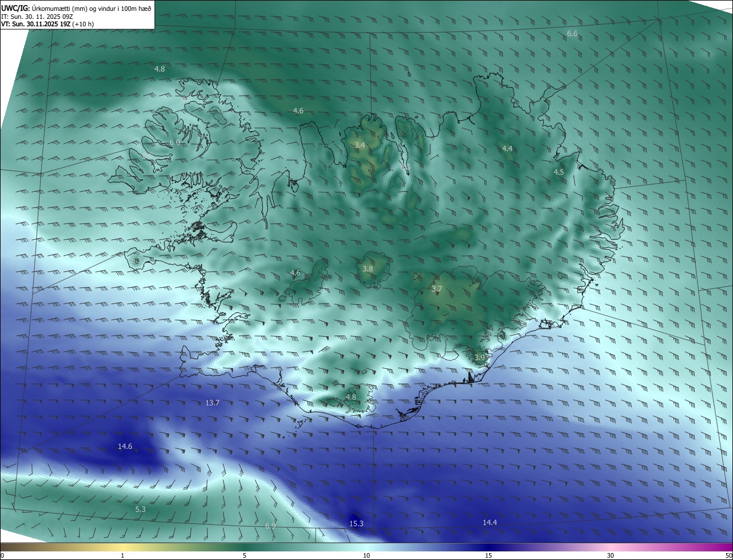Image resolution: width=733 pixels, height=560 pixels.
Task: Click the yellow color bar segment above 1
Action: pyautogui.click(x=123, y=547)
